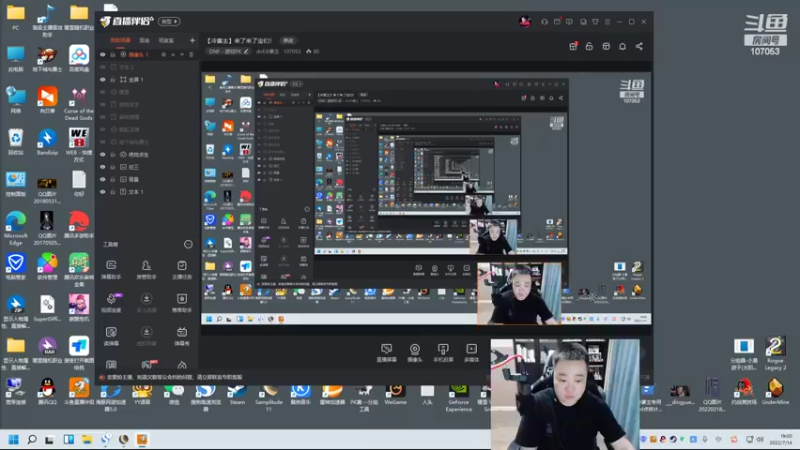The width and height of the screenshot is (800, 450).
Task: Select the 全屏 1 source row
Action: tap(147, 80)
